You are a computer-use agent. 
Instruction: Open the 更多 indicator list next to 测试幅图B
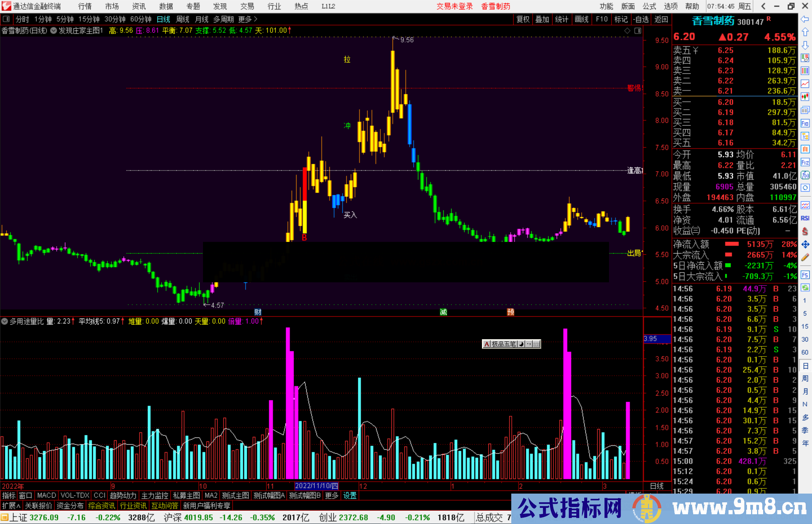click(x=332, y=495)
